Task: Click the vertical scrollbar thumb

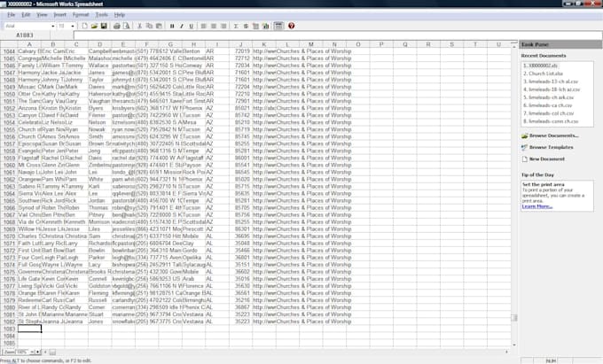Action: (x=513, y=318)
